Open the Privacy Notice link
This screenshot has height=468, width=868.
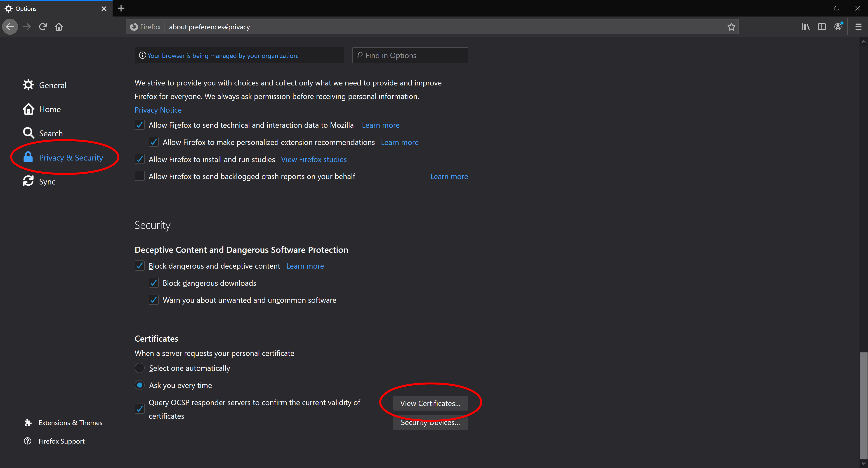point(158,110)
